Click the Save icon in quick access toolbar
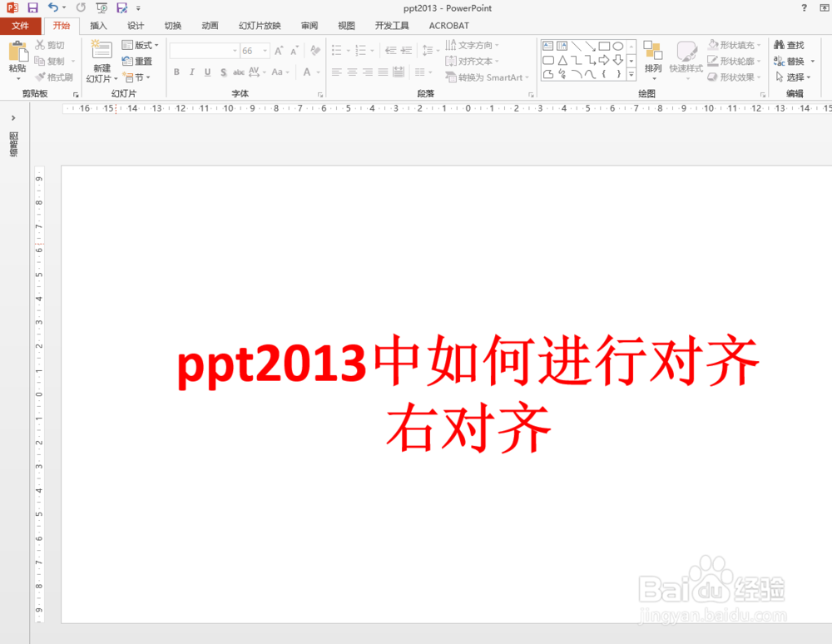The image size is (832, 644). (33, 8)
